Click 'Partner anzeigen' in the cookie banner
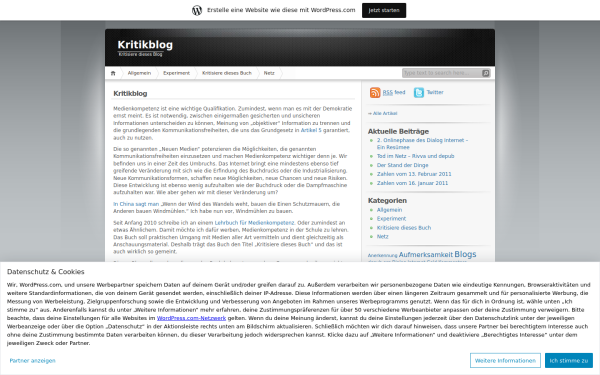600x375 pixels. click(33, 361)
